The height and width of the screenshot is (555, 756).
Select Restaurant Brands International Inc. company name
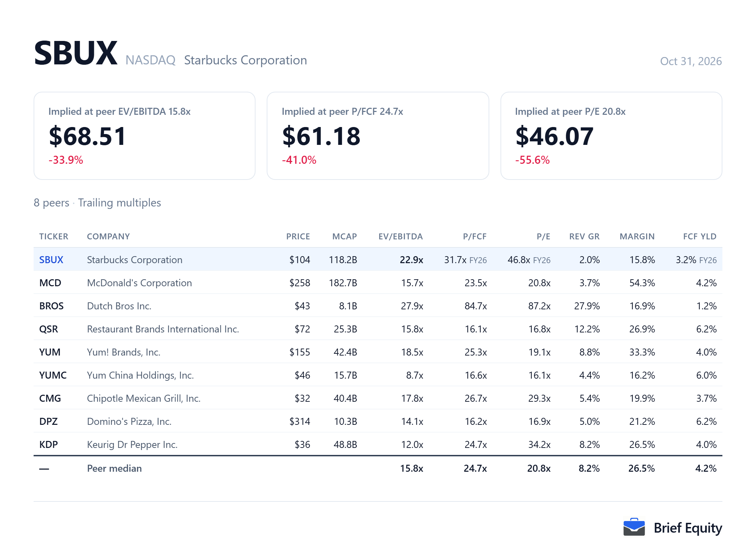pos(163,329)
